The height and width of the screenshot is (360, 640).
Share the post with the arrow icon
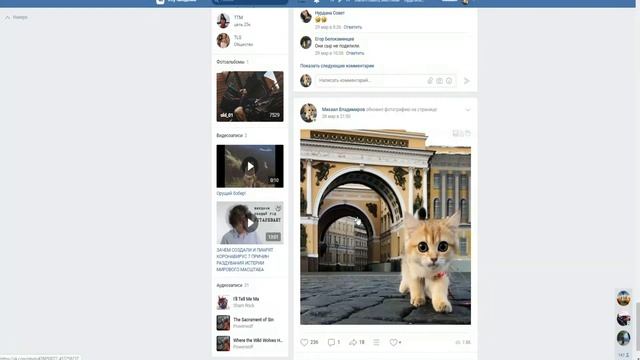tap(353, 342)
